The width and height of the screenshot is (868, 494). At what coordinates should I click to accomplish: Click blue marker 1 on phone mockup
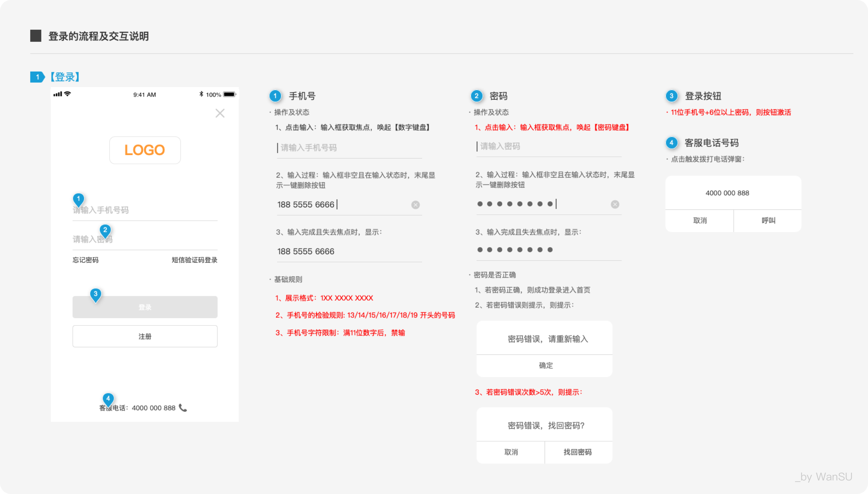click(x=78, y=199)
